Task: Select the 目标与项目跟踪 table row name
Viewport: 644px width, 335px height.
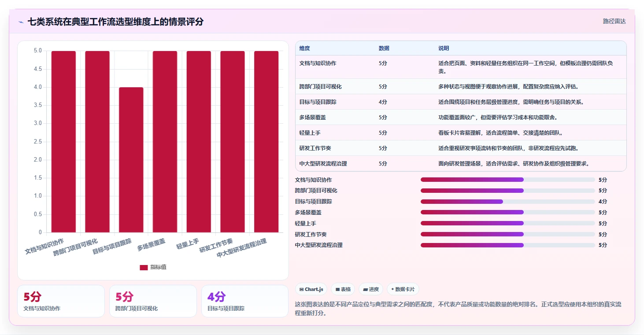Action: pyautogui.click(x=318, y=102)
